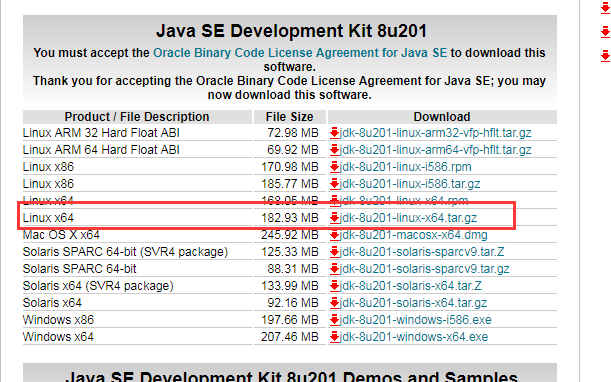611x382 pixels.
Task: Download jdk-8u201-solaris-x64.tar.gz
Action: [x=413, y=303]
